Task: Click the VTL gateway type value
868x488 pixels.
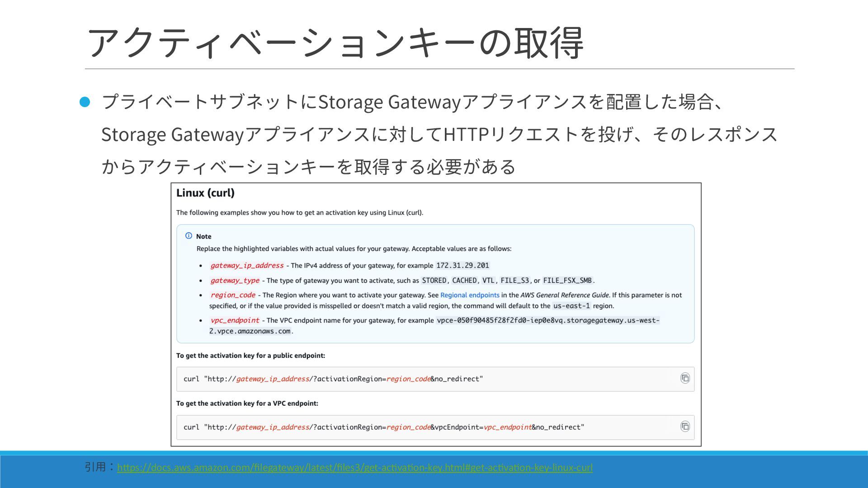Action: (488, 280)
